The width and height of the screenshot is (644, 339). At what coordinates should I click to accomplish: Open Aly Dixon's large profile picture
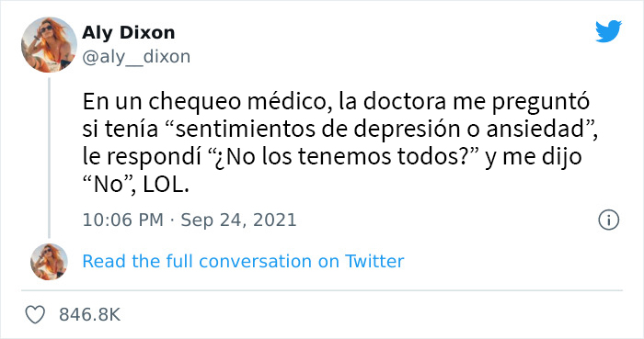tap(49, 45)
